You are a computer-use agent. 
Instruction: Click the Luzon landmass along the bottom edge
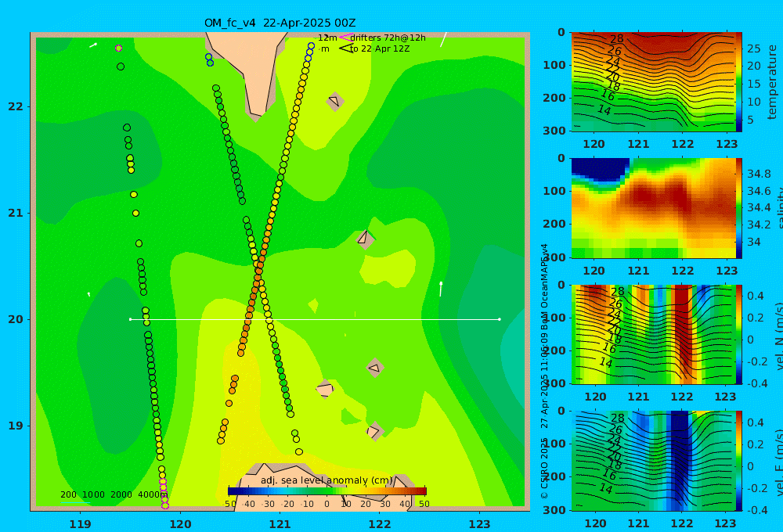[x=320, y=487]
